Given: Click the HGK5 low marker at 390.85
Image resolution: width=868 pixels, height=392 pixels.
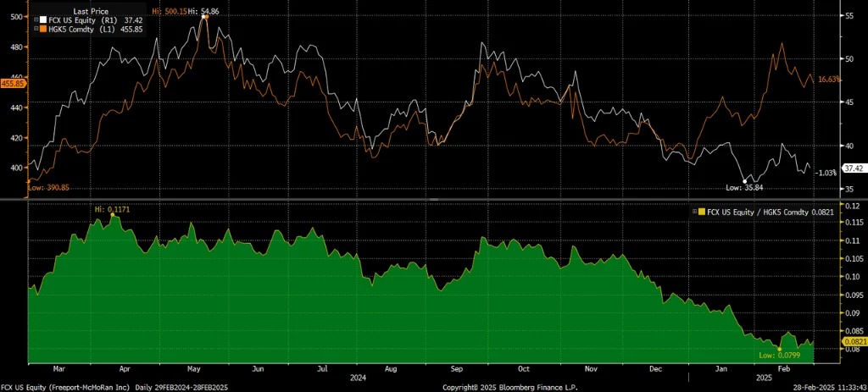Looking at the screenshot, I should [31, 179].
